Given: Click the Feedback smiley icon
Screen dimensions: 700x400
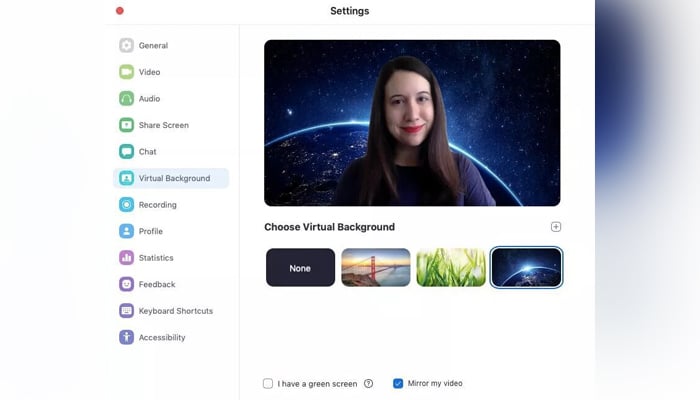Looking at the screenshot, I should pyautogui.click(x=126, y=284).
